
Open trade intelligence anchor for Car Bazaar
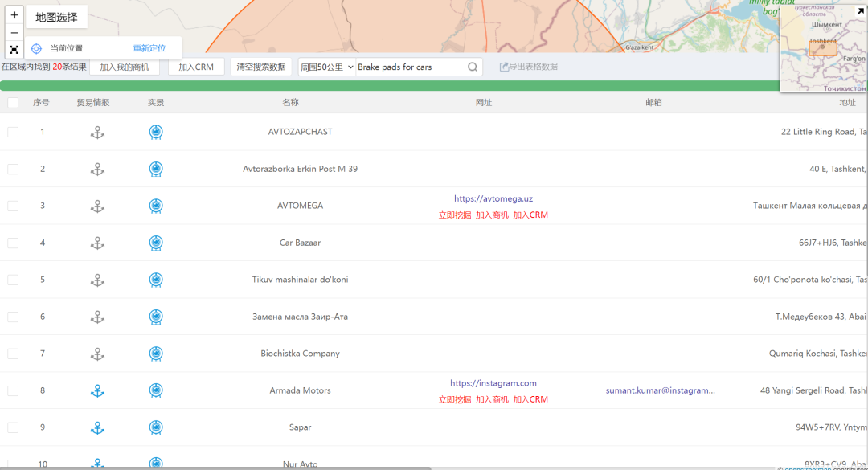click(97, 243)
